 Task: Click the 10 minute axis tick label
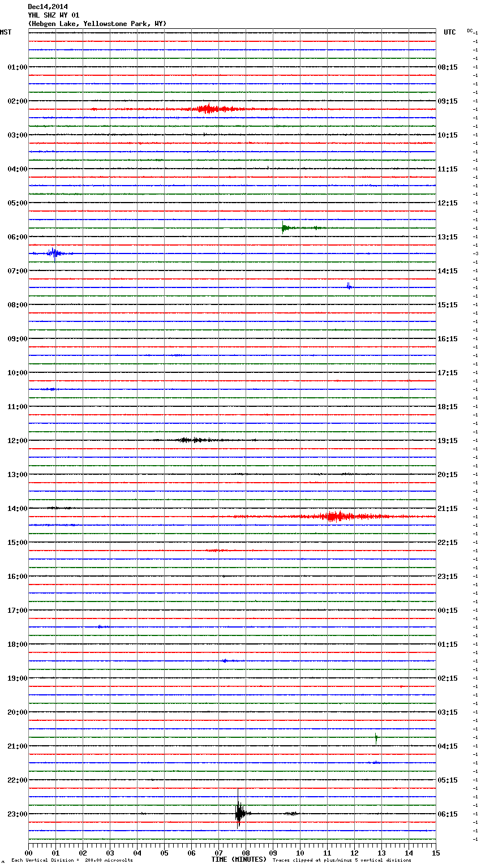pyautogui.click(x=300, y=853)
